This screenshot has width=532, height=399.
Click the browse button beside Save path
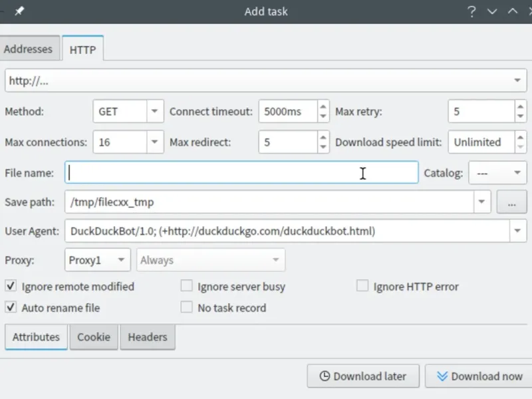coord(511,203)
